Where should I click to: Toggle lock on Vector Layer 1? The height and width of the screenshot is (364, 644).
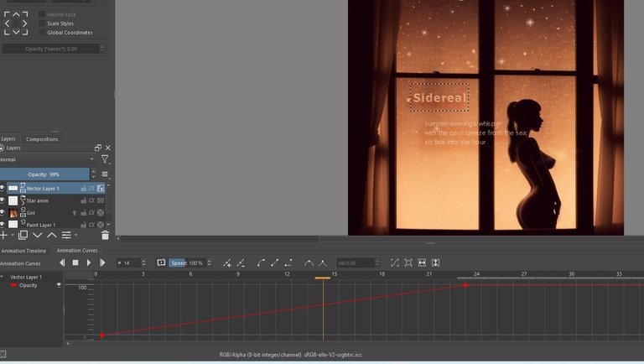point(83,188)
